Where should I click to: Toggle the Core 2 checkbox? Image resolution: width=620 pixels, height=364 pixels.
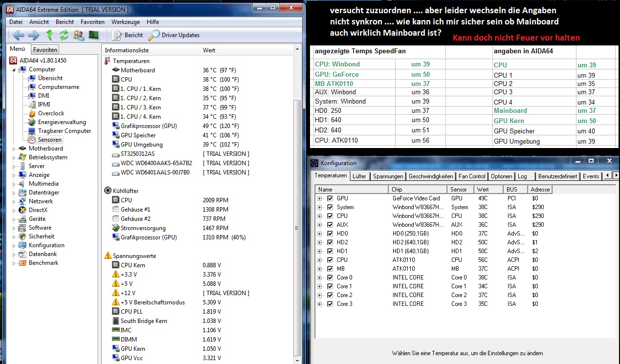click(x=330, y=295)
